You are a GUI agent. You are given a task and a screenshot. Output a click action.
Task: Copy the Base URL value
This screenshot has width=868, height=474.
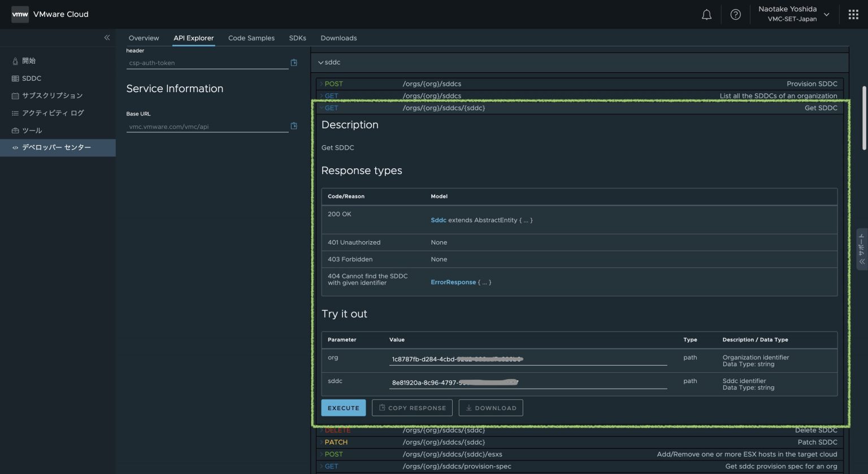pos(294,125)
